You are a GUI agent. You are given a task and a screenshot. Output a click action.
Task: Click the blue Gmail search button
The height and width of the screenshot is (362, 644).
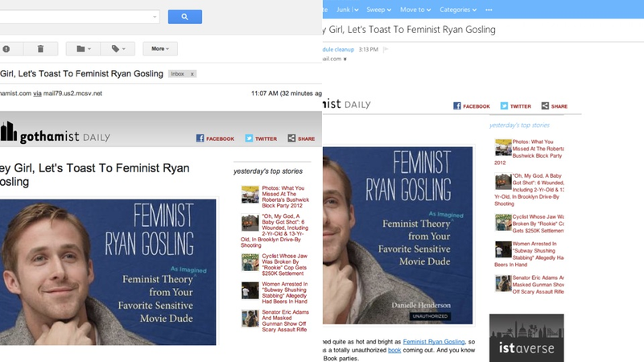[185, 17]
